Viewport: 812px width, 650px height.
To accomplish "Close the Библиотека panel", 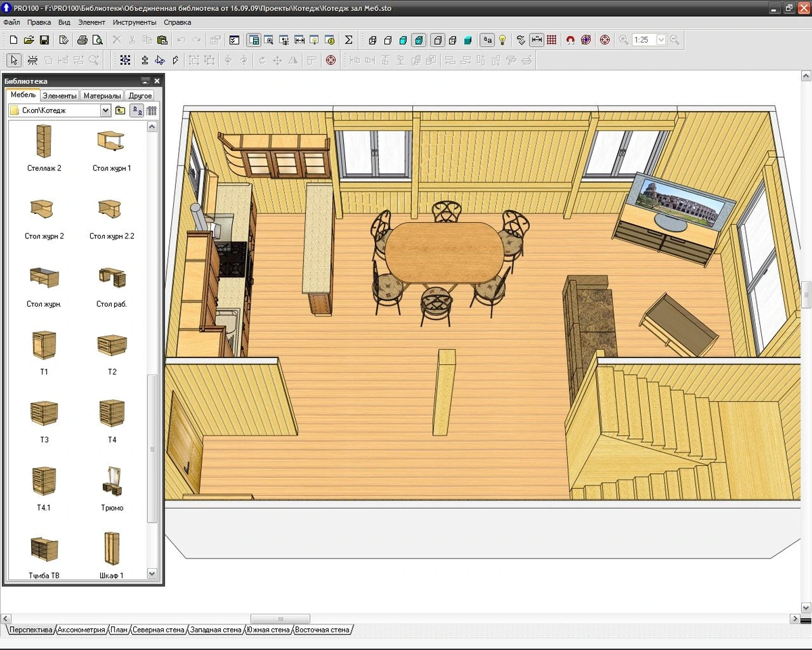I will click(156, 81).
